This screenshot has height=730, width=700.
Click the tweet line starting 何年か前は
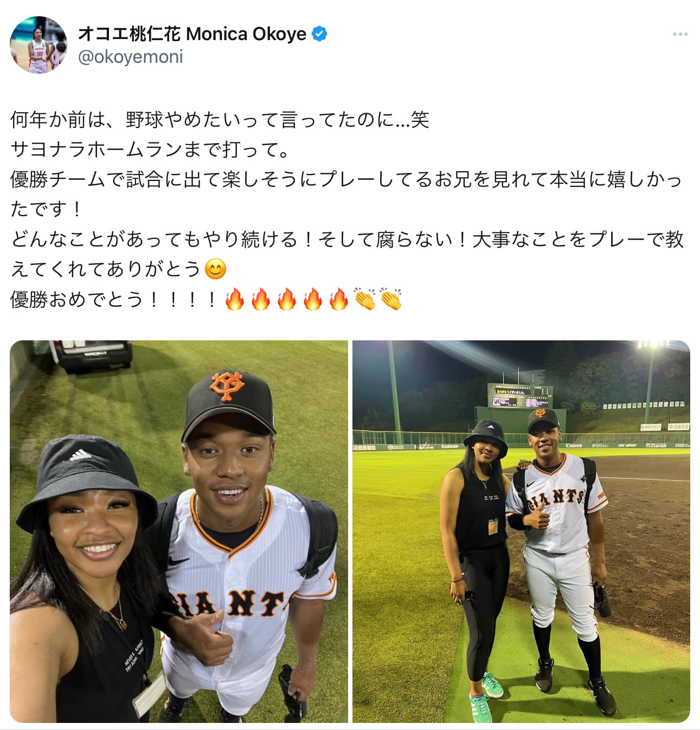tap(220, 120)
